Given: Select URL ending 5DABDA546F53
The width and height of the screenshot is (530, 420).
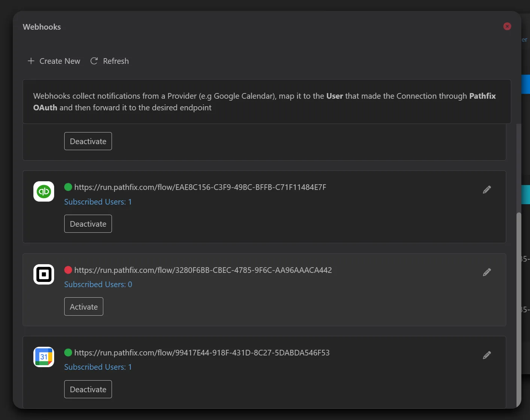Looking at the screenshot, I should coord(202,353).
